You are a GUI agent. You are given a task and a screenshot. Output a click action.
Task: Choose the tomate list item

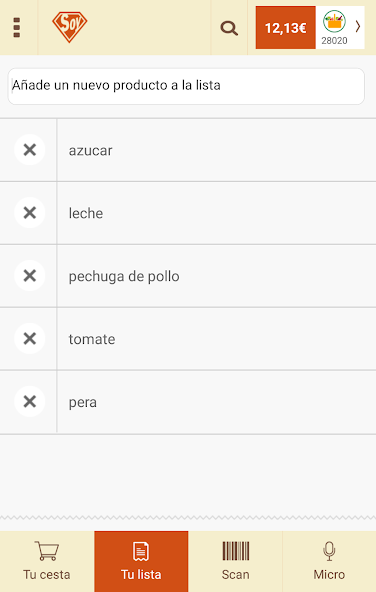click(217, 339)
